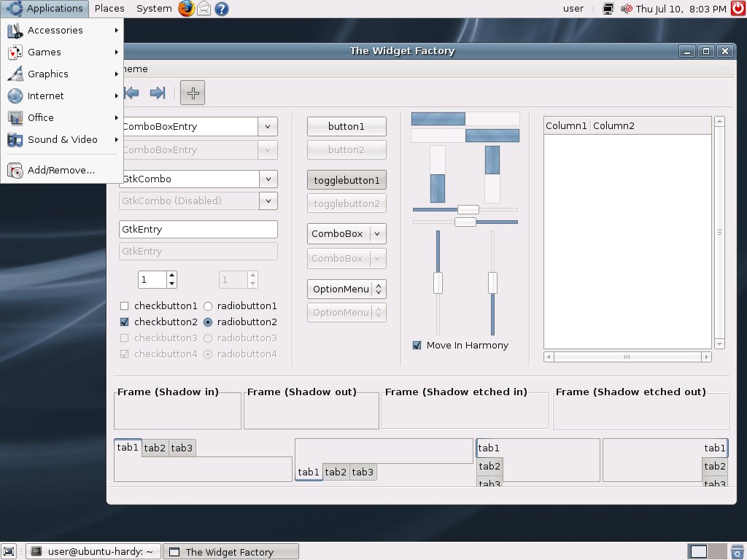Click the Accessories menu icon

pyautogui.click(x=15, y=31)
